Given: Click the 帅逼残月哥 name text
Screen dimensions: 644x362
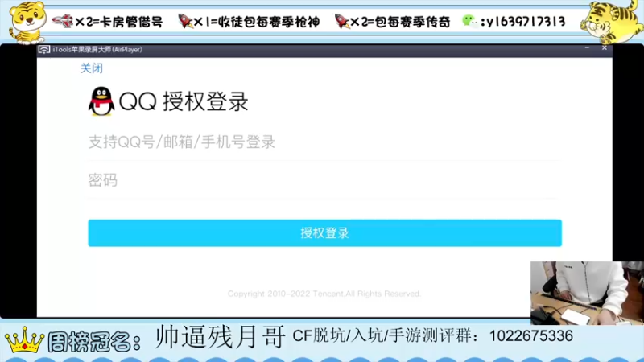Looking at the screenshot, I should pos(220,337).
